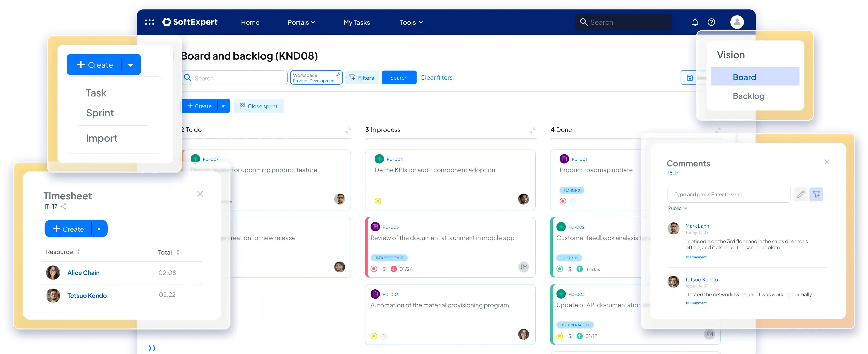Choose Sprint from the Create menu
Image resolution: width=868 pixels, height=354 pixels.
coord(100,113)
